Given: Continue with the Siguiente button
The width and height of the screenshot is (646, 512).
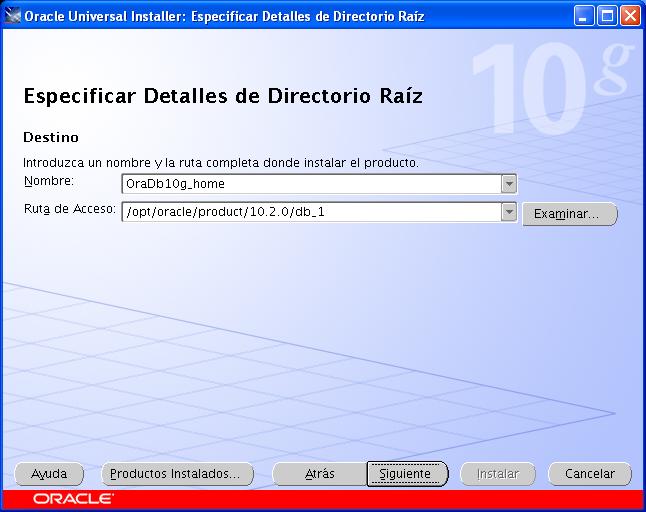Looking at the screenshot, I should click(x=407, y=474).
